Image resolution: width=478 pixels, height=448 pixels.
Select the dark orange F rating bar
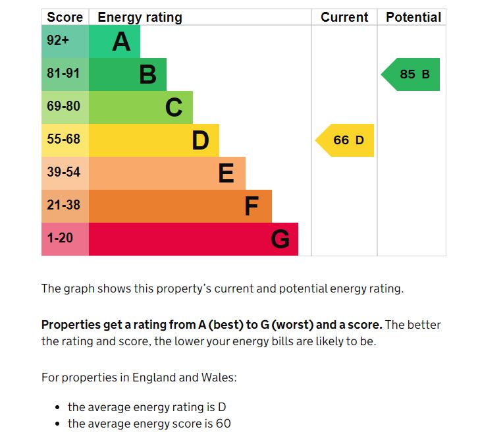point(180,206)
